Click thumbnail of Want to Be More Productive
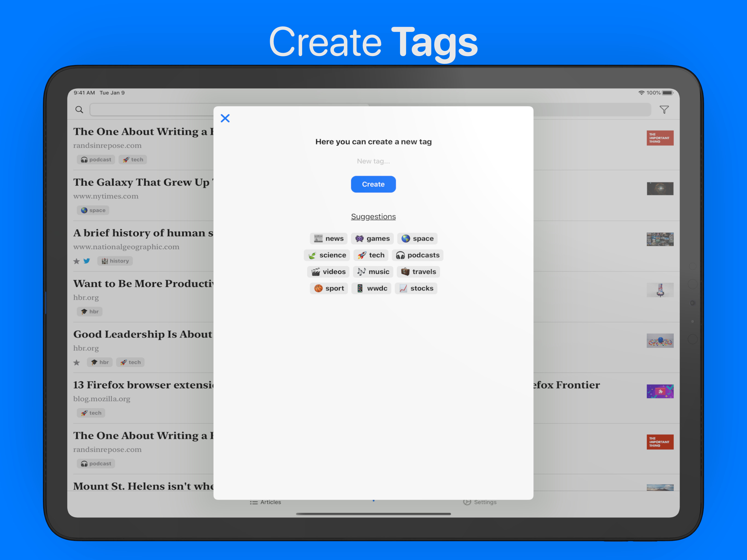The width and height of the screenshot is (747, 560). click(660, 290)
